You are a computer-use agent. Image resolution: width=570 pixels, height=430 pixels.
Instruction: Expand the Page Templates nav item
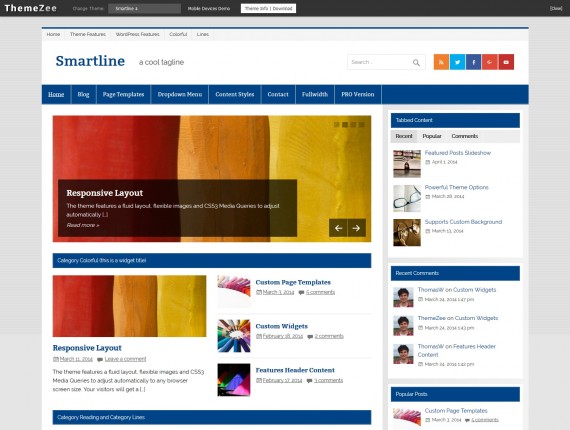tap(123, 95)
